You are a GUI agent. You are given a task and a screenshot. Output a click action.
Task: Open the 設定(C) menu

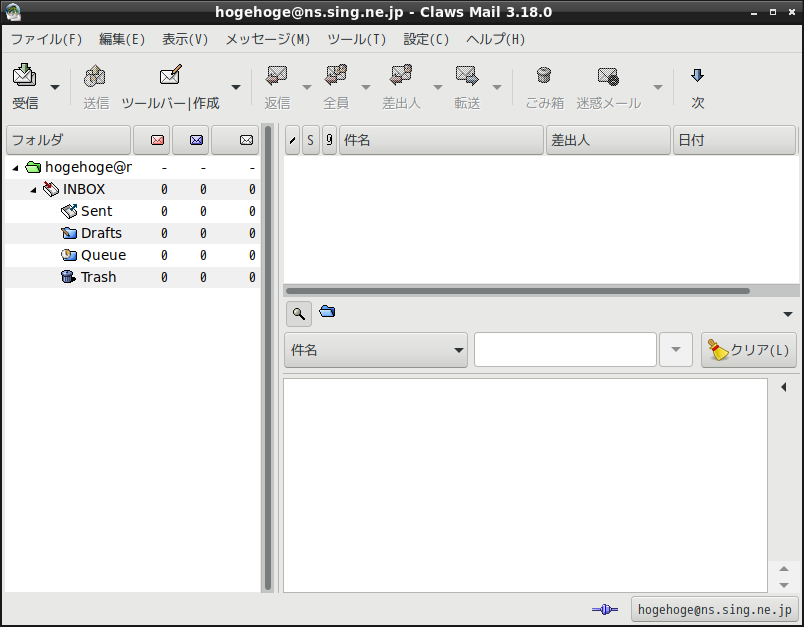426,39
